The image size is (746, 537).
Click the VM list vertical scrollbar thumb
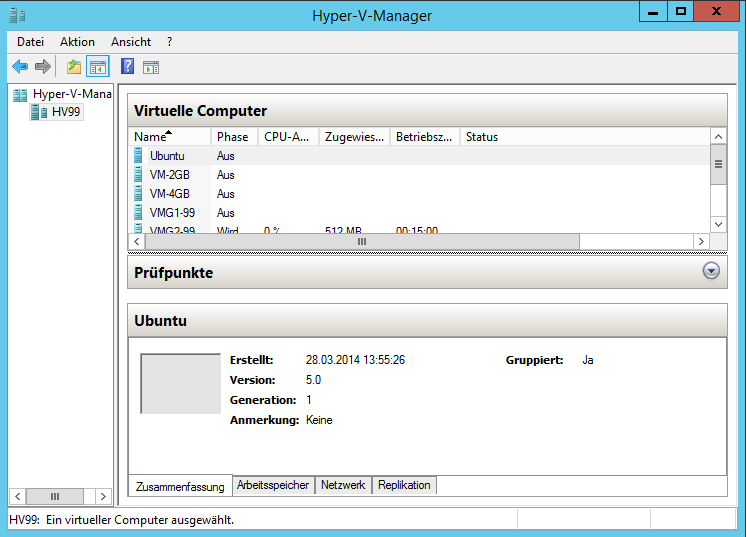(x=718, y=165)
